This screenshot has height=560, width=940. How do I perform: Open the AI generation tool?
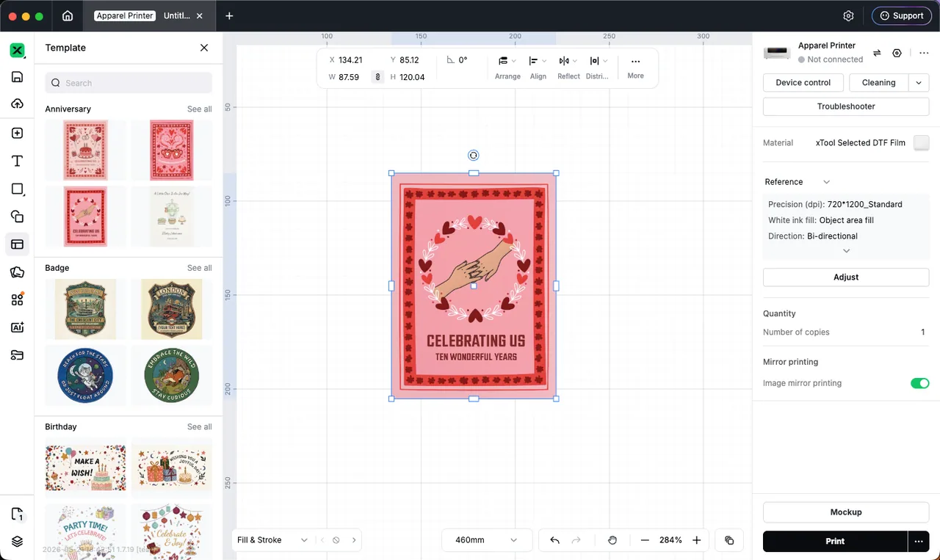pyautogui.click(x=17, y=328)
